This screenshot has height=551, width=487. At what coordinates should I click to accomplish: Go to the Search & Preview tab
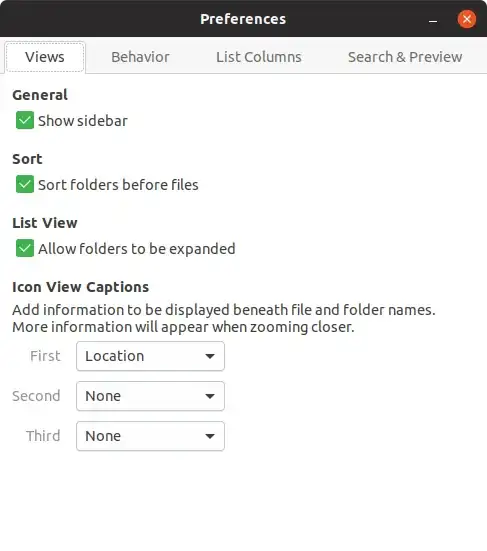click(x=405, y=57)
